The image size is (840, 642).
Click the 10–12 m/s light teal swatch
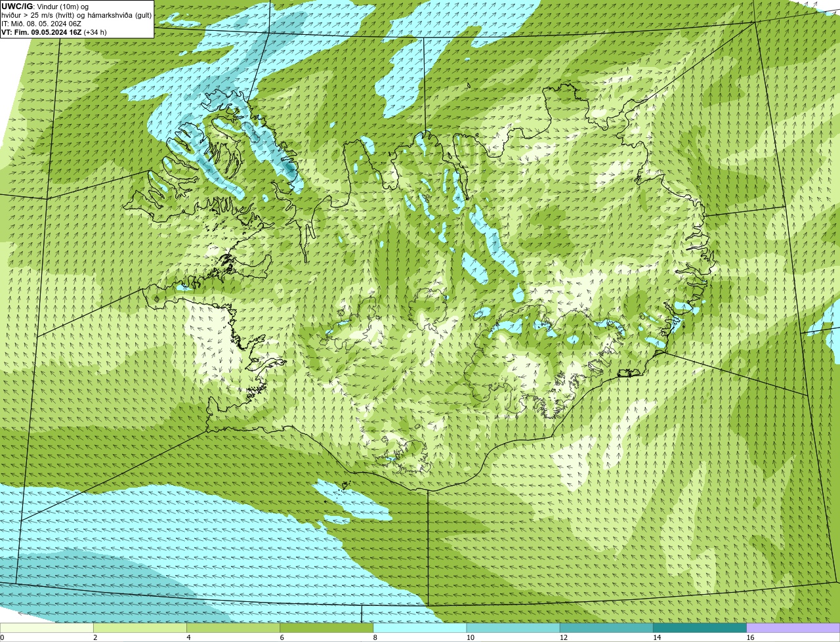(x=513, y=628)
